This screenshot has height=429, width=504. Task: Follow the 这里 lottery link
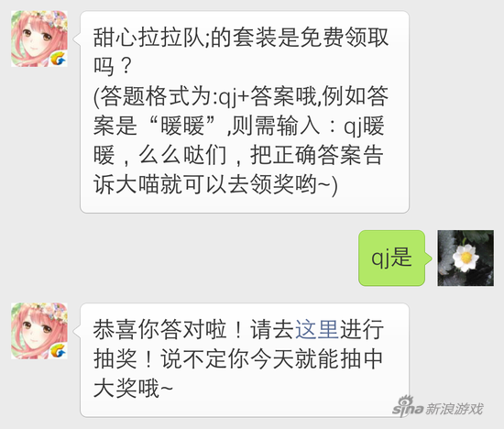[317, 330]
